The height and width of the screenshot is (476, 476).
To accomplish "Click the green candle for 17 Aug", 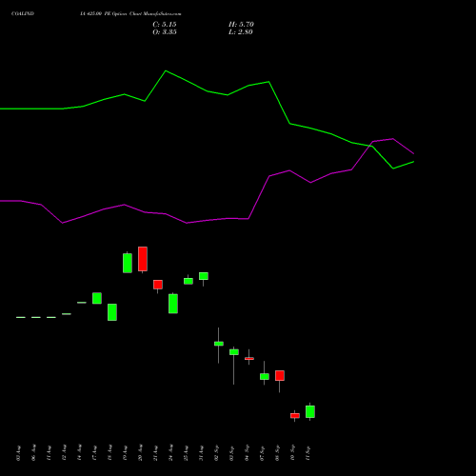I will tap(97, 298).
